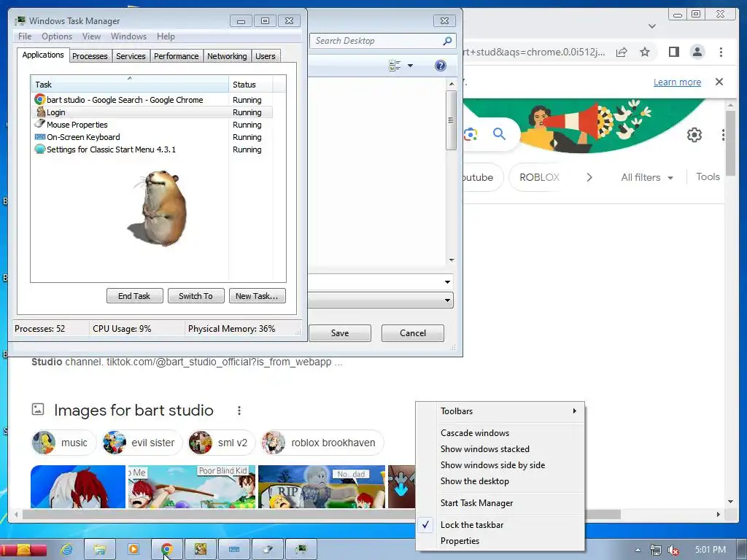
Task: Select the Chrome task row's icon in Task Manager
Action: tap(40, 99)
